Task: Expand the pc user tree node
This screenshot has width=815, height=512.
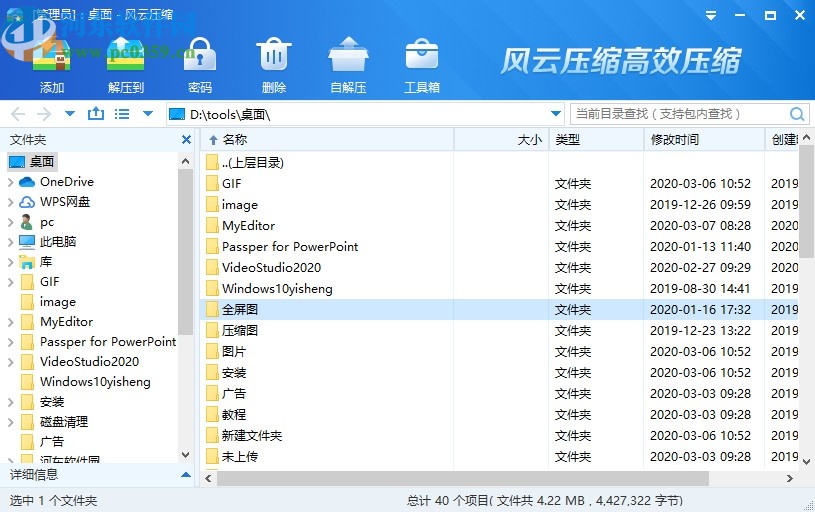Action: coord(10,222)
